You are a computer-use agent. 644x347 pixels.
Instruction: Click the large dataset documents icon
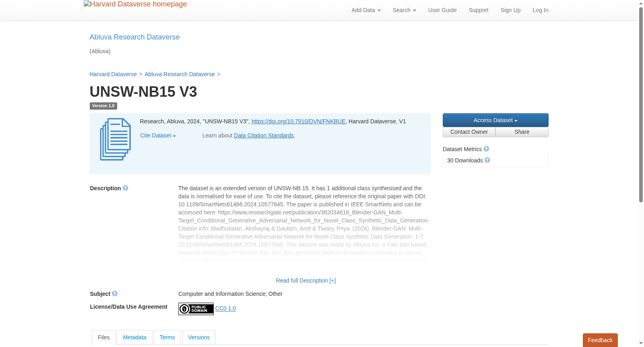click(116, 139)
